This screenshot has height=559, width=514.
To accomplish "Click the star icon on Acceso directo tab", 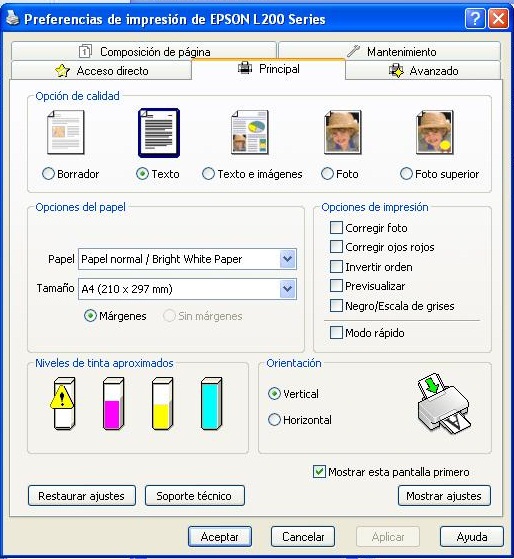I will pos(62,71).
